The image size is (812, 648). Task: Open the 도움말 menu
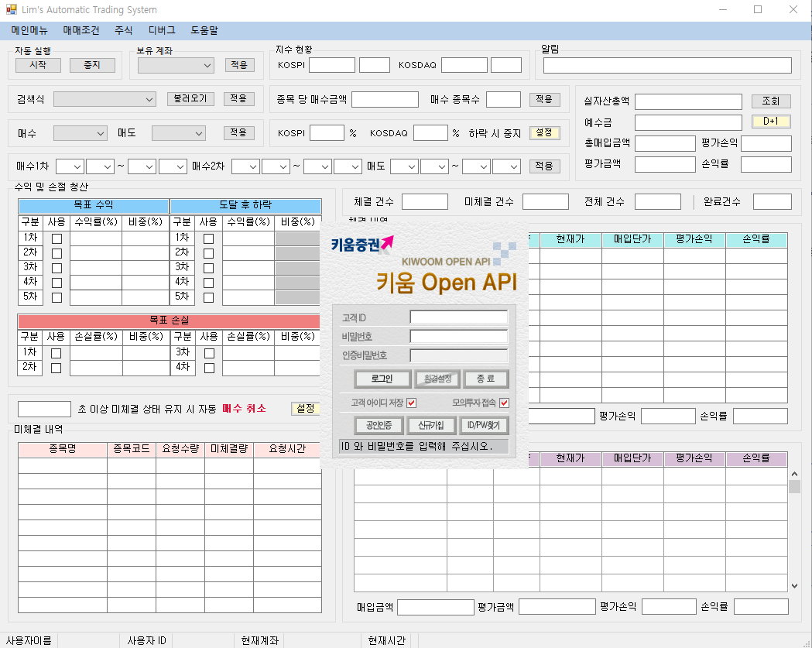click(x=204, y=30)
